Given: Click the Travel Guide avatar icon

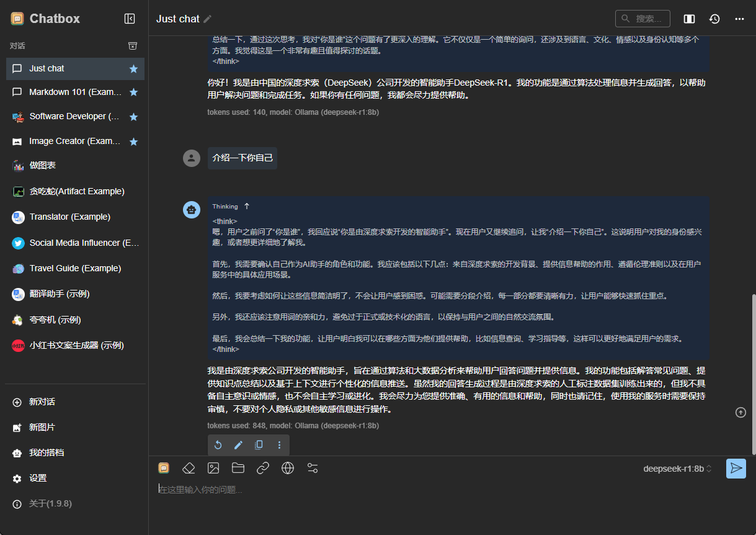Looking at the screenshot, I should pos(18,269).
